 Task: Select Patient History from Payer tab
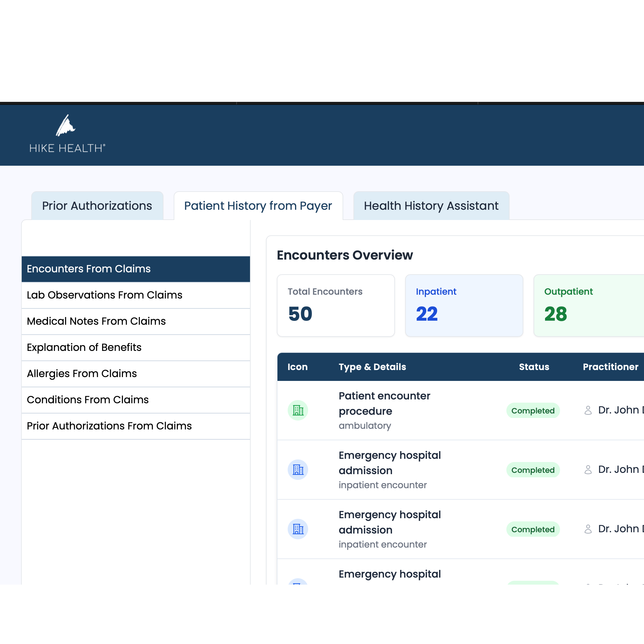pyautogui.click(x=258, y=206)
